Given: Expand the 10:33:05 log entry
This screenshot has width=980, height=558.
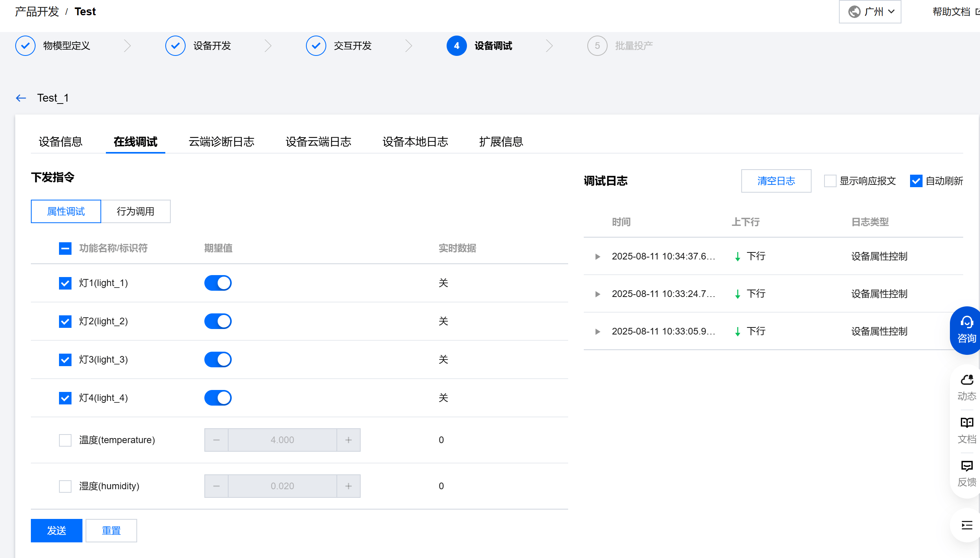Looking at the screenshot, I should tap(597, 332).
